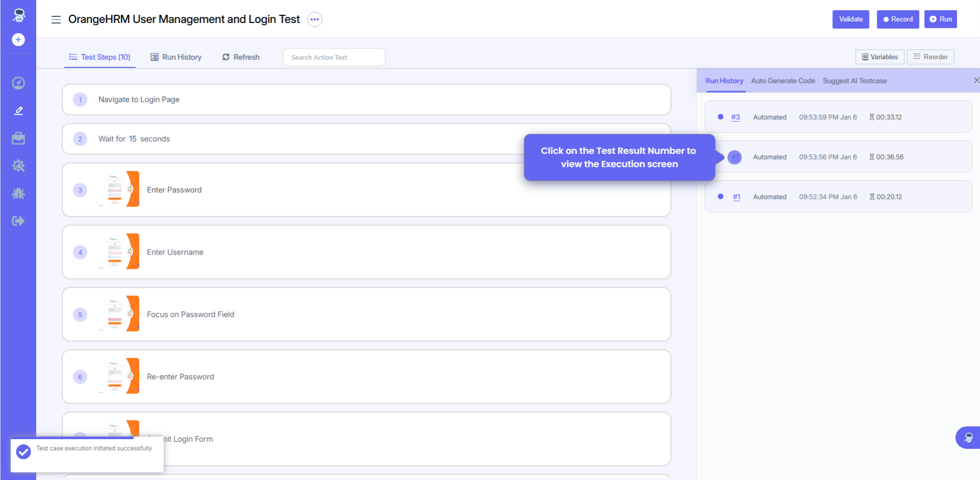Open the briefcase icon in sidebar
Image resolution: width=980 pixels, height=480 pixels.
(x=18, y=139)
